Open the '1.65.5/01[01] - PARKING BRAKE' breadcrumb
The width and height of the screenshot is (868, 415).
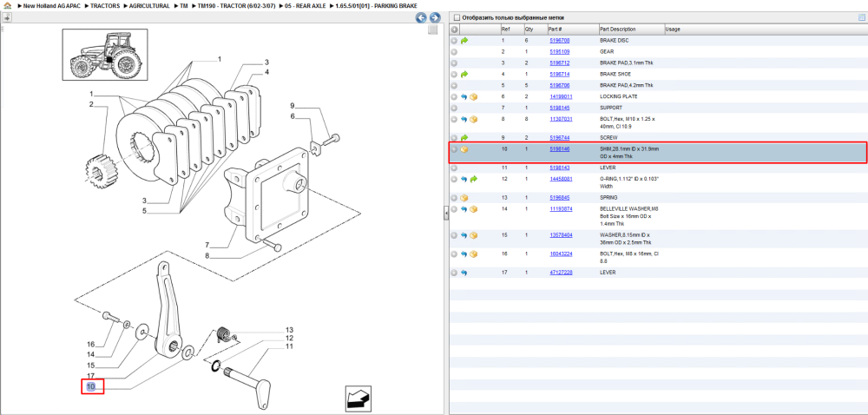pos(376,5)
